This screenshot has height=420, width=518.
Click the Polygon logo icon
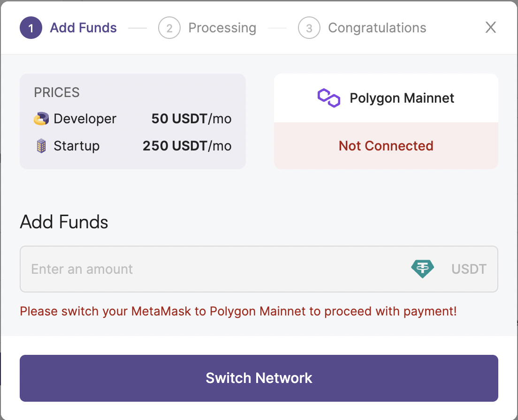click(x=329, y=98)
